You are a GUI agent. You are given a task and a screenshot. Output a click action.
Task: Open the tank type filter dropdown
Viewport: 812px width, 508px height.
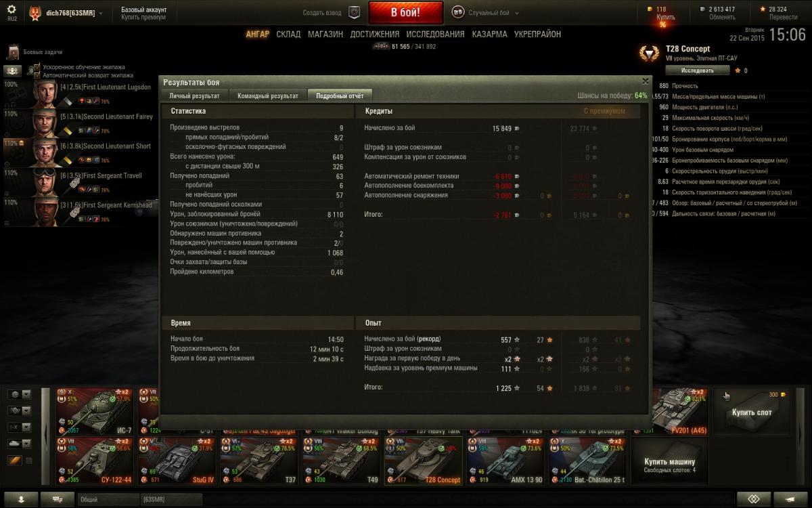pyautogui.click(x=19, y=444)
